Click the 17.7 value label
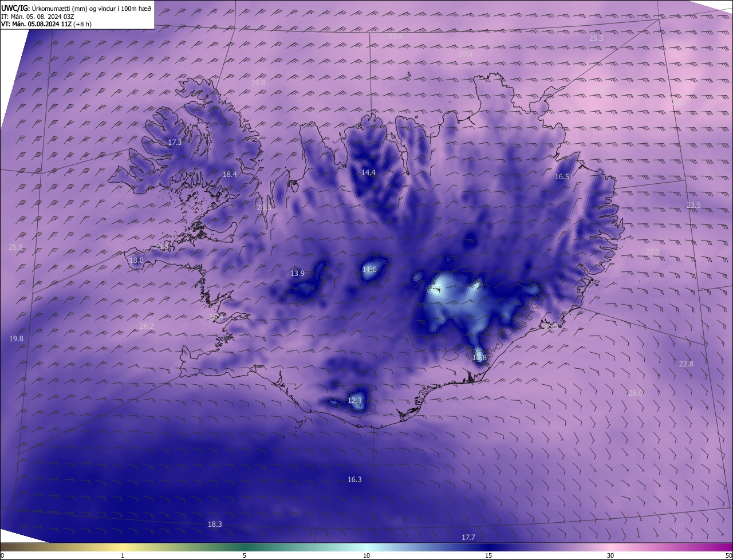This screenshot has height=560, width=733. [468, 537]
